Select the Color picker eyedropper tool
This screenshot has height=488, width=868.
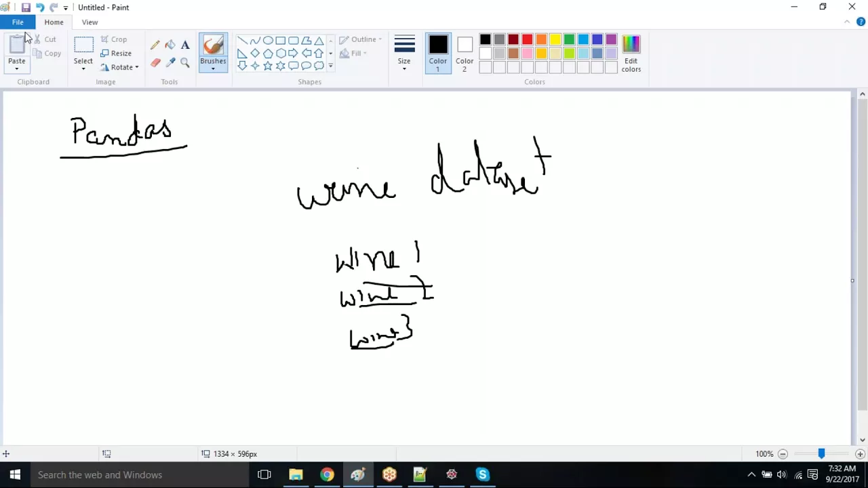[x=170, y=62]
